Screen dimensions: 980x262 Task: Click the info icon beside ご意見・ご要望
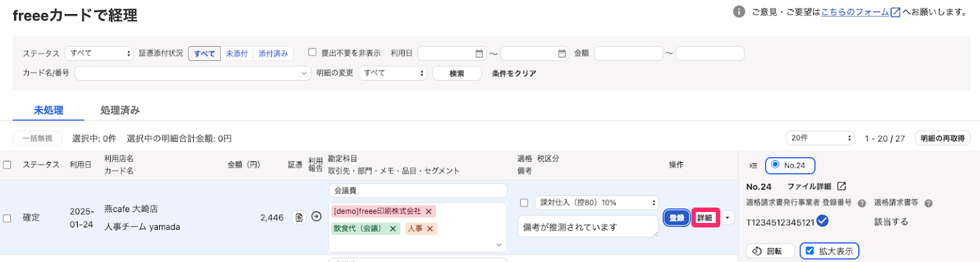click(739, 12)
